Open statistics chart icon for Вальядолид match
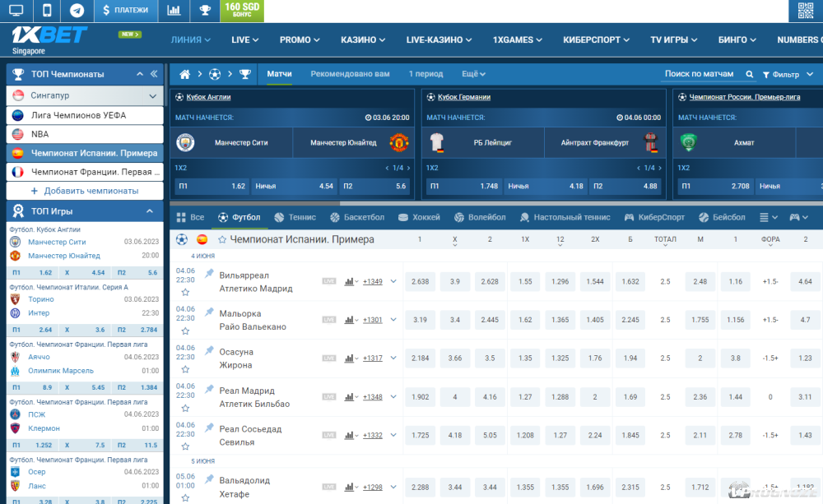 349,488
